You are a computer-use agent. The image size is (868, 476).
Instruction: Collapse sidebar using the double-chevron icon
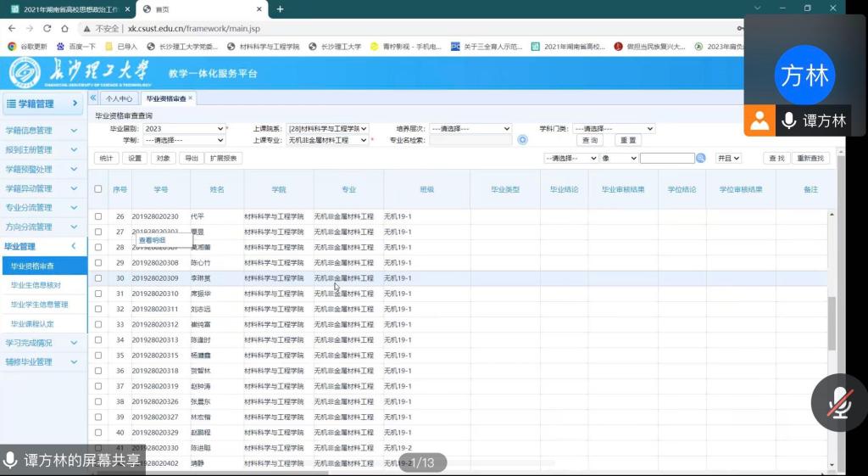pos(93,98)
